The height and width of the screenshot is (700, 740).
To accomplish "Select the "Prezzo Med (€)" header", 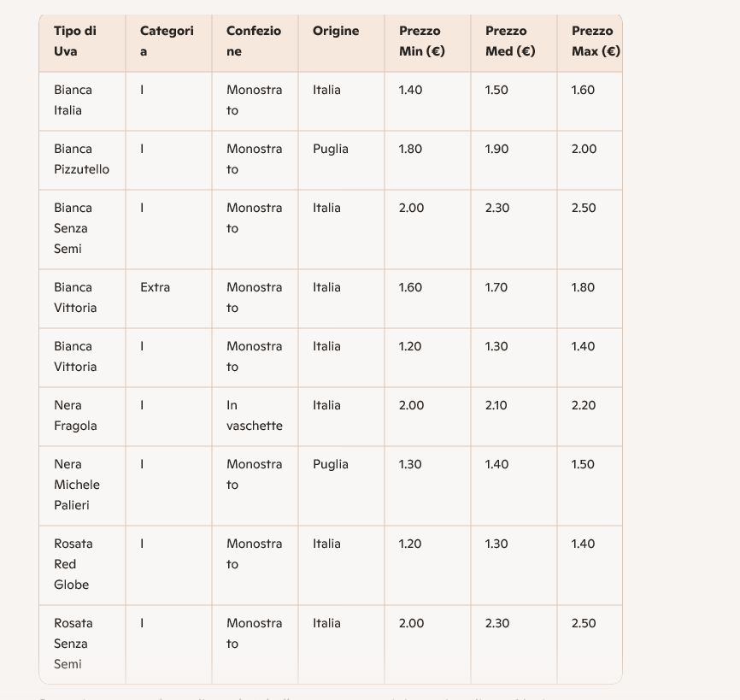I will click(510, 41).
